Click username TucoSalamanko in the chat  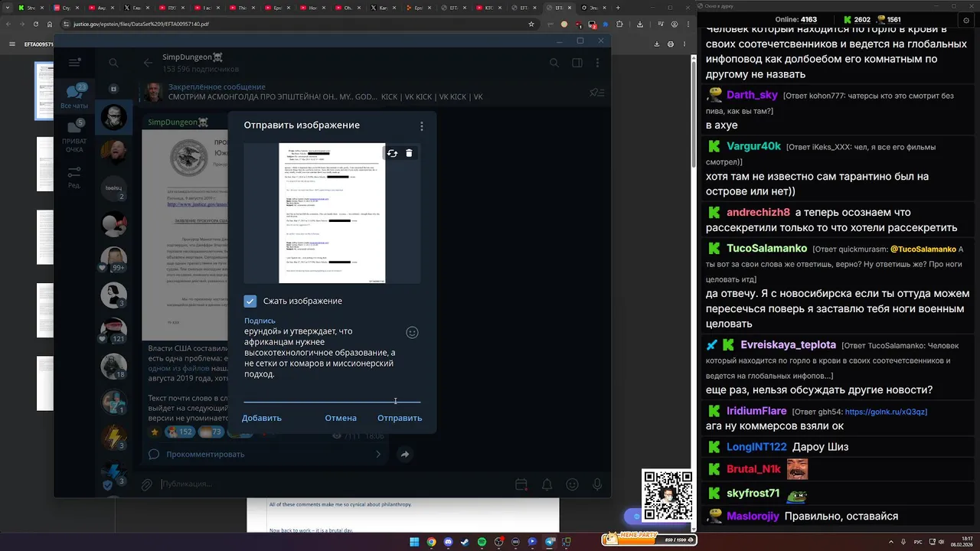[766, 248]
